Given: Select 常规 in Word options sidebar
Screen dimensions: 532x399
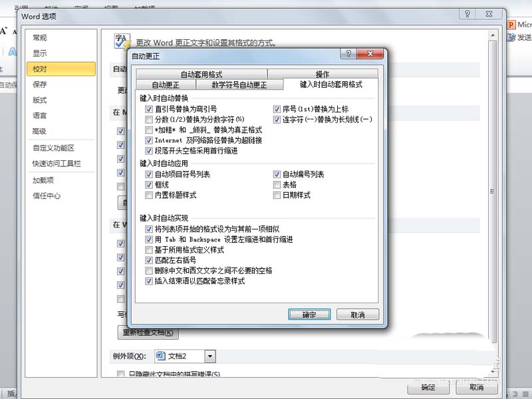Looking at the screenshot, I should 61,38.
